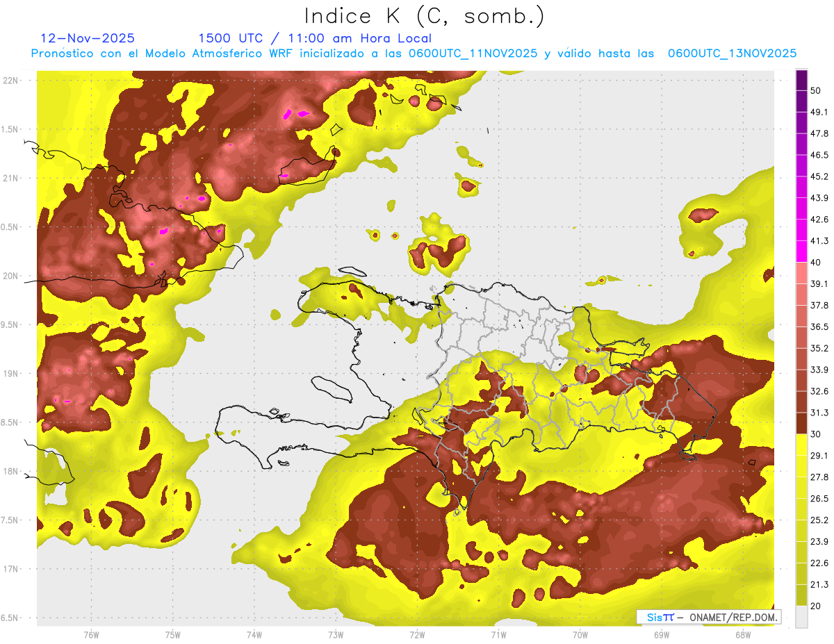Select the longitude axis label "72W"
The image size is (834, 644).
click(417, 635)
